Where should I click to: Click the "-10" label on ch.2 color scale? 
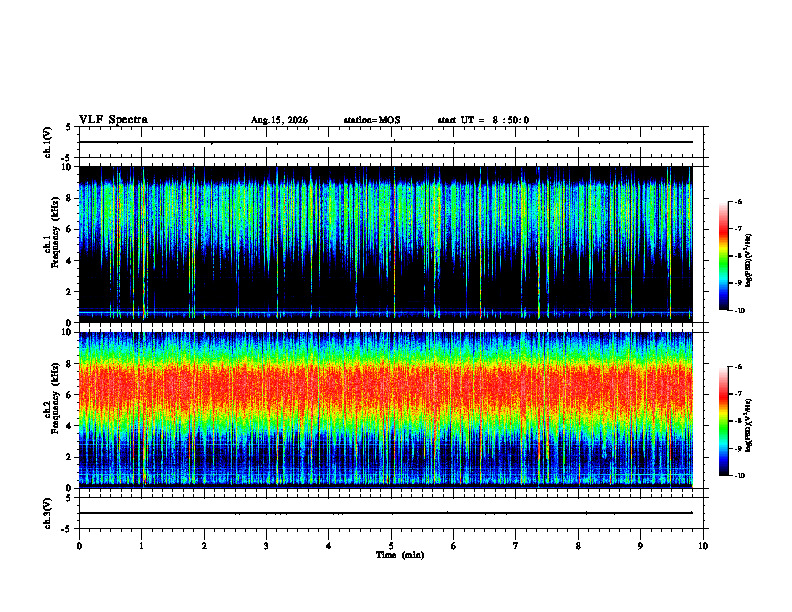[x=739, y=476]
